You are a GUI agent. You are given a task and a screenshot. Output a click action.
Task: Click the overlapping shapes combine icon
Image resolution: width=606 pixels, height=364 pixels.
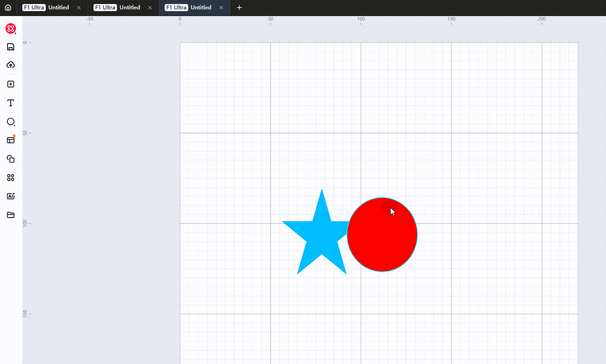(x=11, y=159)
